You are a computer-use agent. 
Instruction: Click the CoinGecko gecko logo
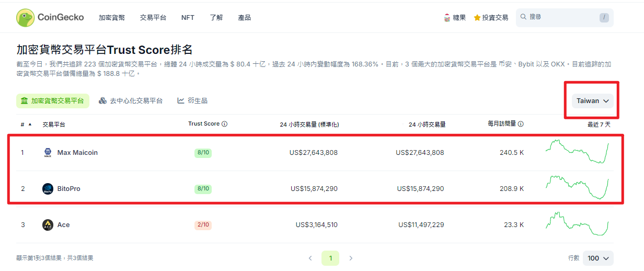(x=25, y=17)
